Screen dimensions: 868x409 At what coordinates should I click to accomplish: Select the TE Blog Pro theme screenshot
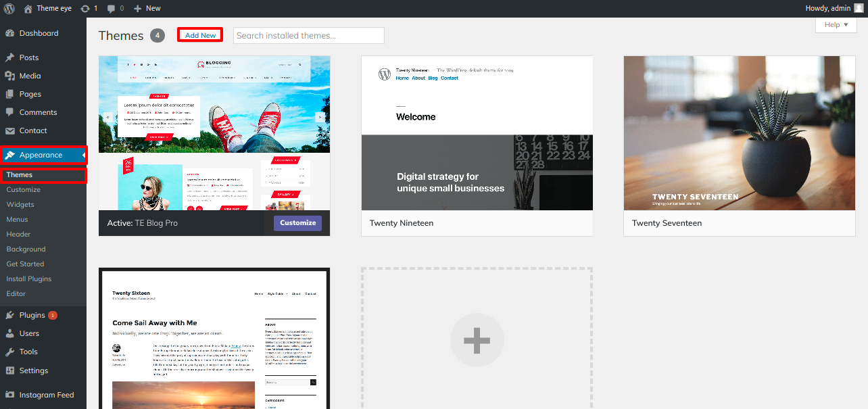[214, 133]
